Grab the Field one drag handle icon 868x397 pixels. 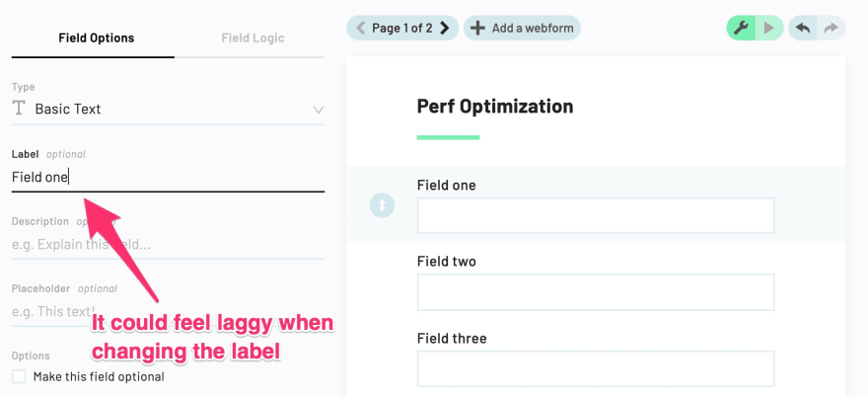pos(382,205)
